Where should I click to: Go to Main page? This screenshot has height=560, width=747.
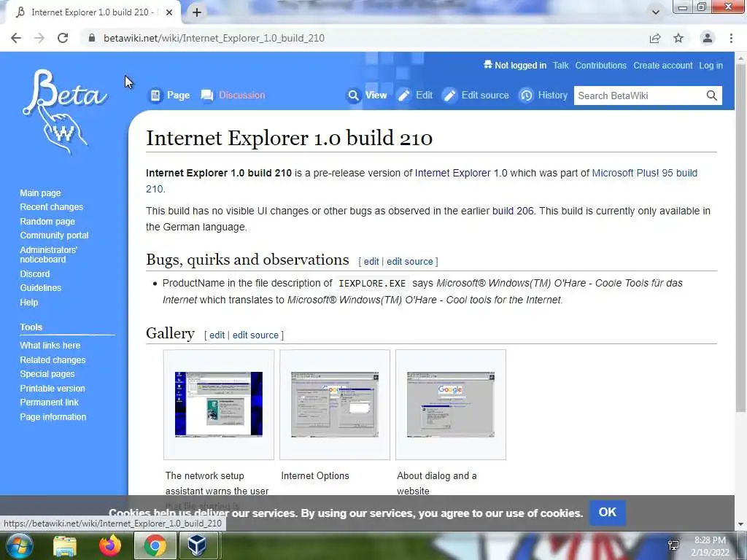[x=41, y=192]
